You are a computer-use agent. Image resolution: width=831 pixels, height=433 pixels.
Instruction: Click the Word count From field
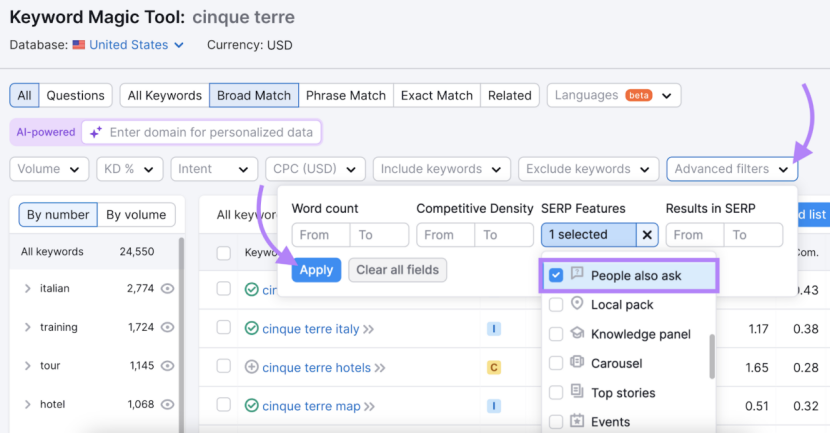pyautogui.click(x=321, y=235)
